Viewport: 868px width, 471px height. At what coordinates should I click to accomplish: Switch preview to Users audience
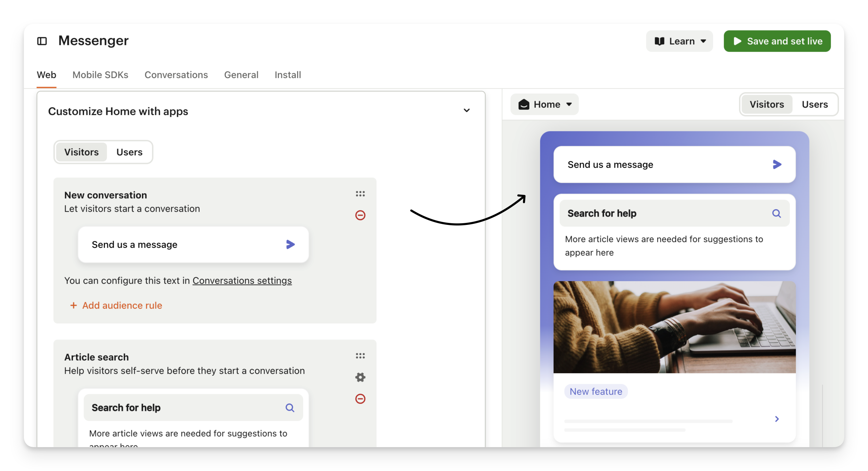pos(814,104)
